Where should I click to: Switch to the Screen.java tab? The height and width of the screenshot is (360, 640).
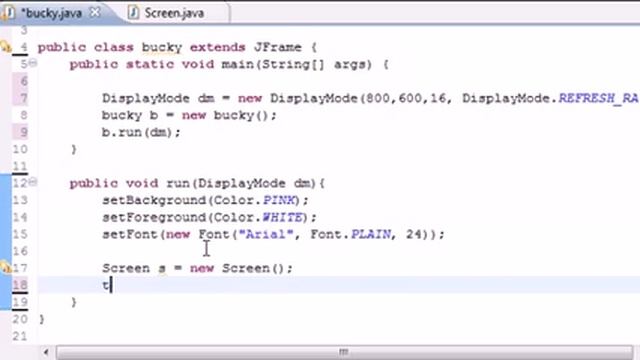[x=174, y=13]
